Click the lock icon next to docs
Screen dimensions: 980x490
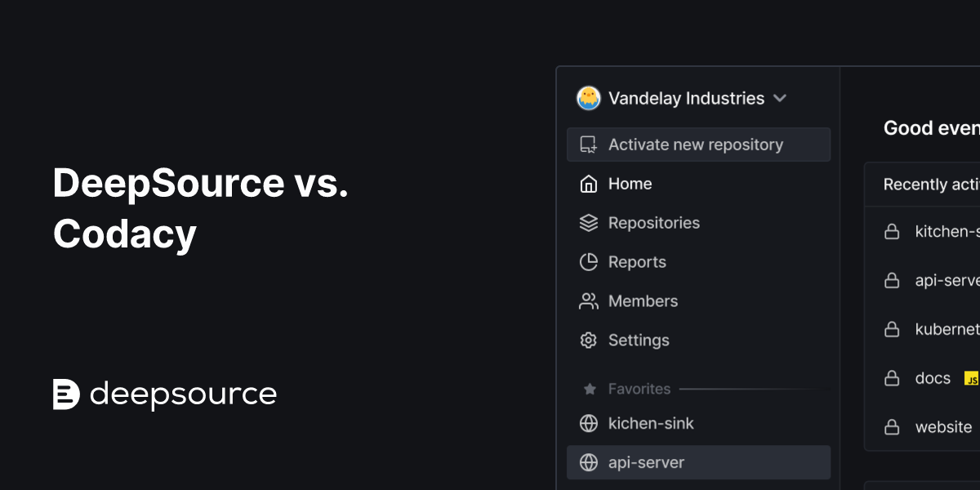pos(892,378)
